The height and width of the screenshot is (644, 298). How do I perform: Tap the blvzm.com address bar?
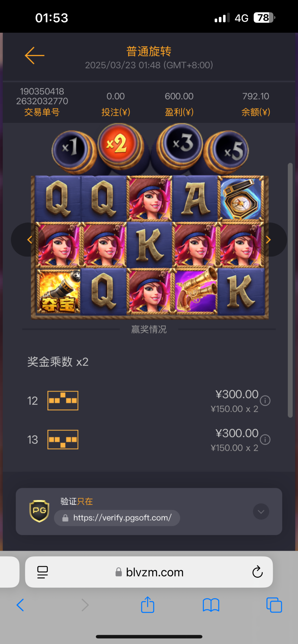point(149,572)
